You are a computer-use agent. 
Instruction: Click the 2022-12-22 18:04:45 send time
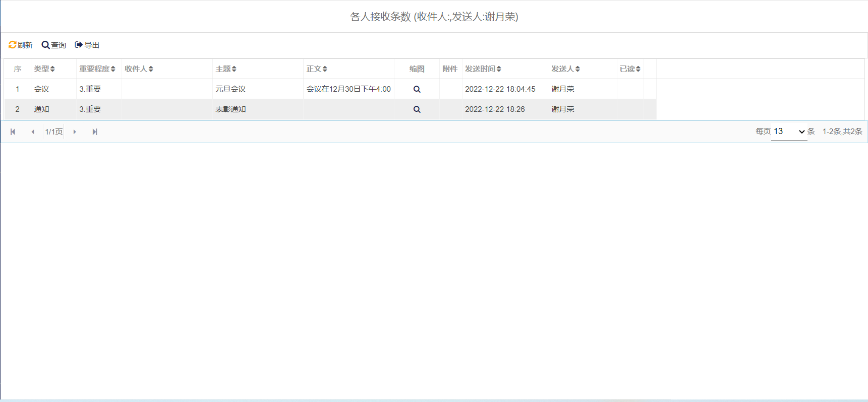500,89
